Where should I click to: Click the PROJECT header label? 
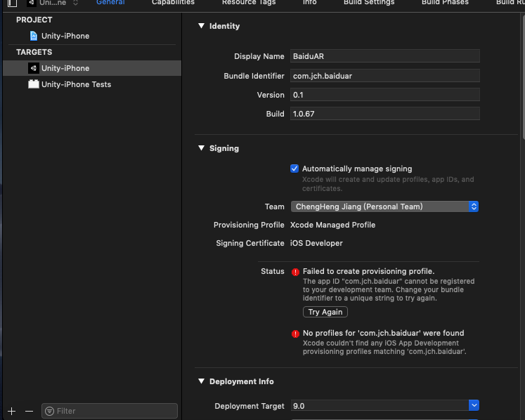34,20
